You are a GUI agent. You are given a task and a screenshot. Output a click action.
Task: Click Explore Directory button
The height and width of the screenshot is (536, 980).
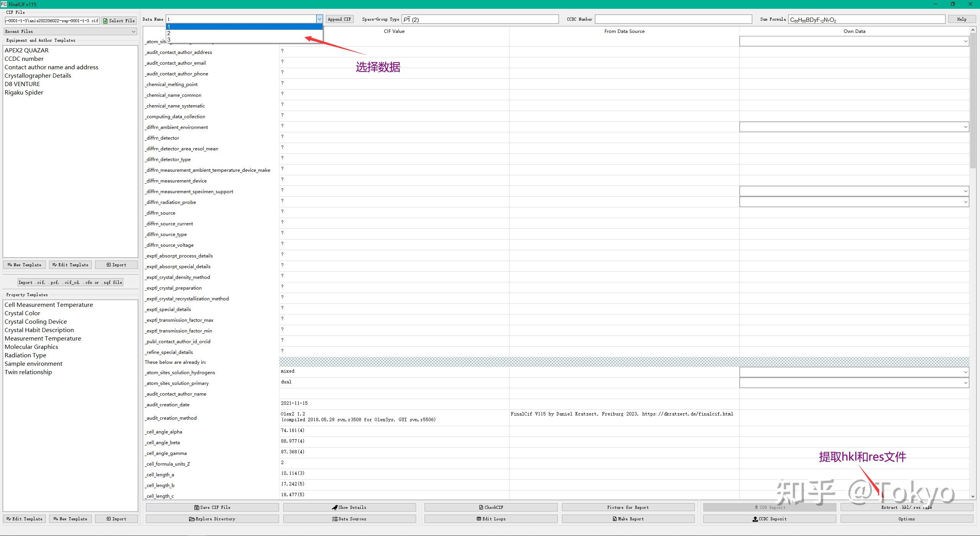(x=212, y=519)
